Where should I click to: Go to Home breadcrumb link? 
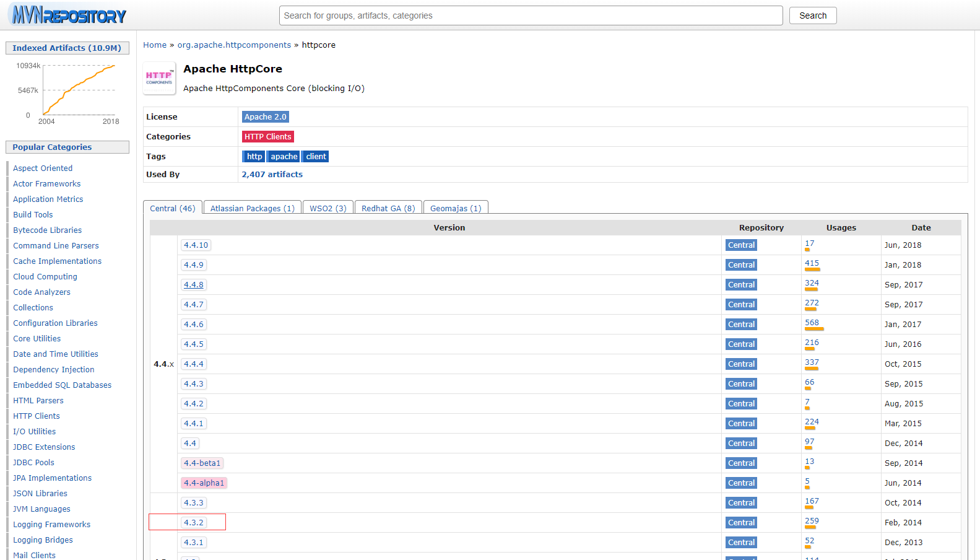pos(155,45)
